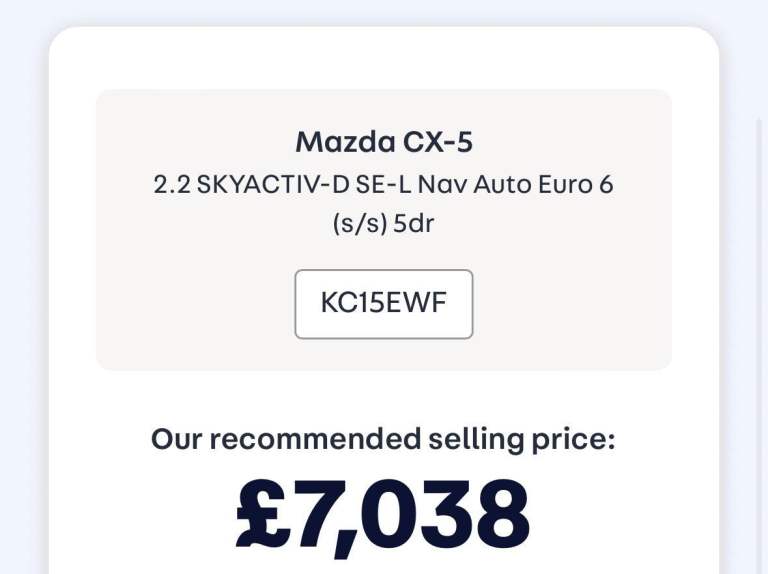Click the Our recommended selling price heading
The height and width of the screenshot is (574, 768).
point(384,439)
